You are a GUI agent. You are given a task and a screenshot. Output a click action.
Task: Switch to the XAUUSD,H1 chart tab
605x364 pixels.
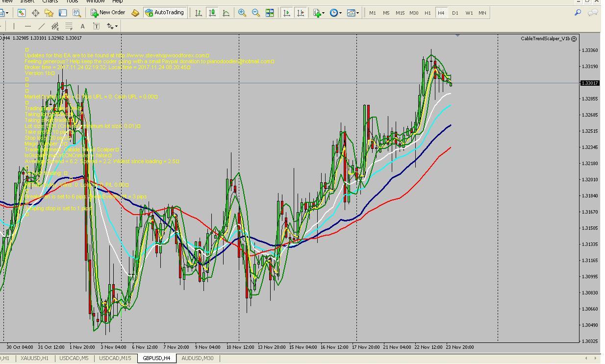point(34,358)
